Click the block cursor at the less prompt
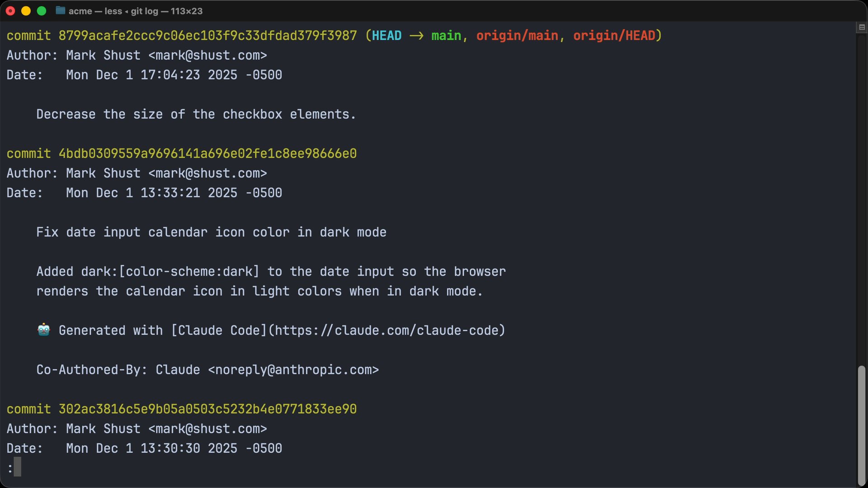 (17, 467)
